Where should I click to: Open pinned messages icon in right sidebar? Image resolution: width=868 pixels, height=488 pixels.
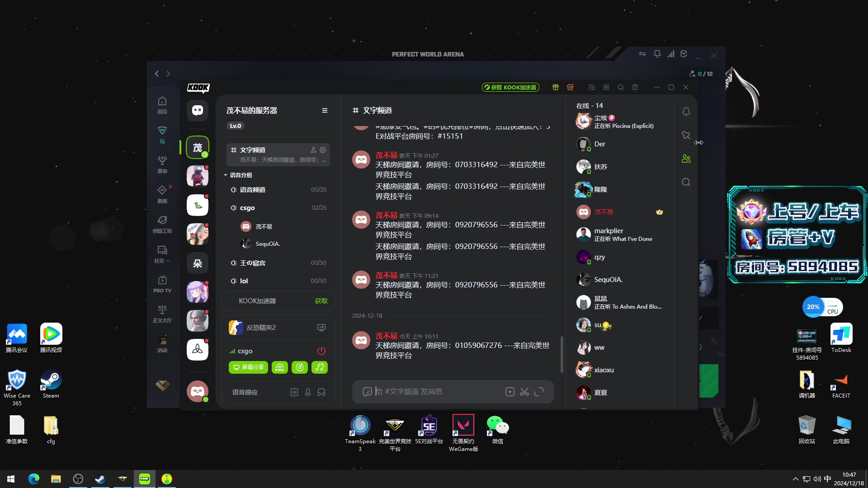(686, 135)
